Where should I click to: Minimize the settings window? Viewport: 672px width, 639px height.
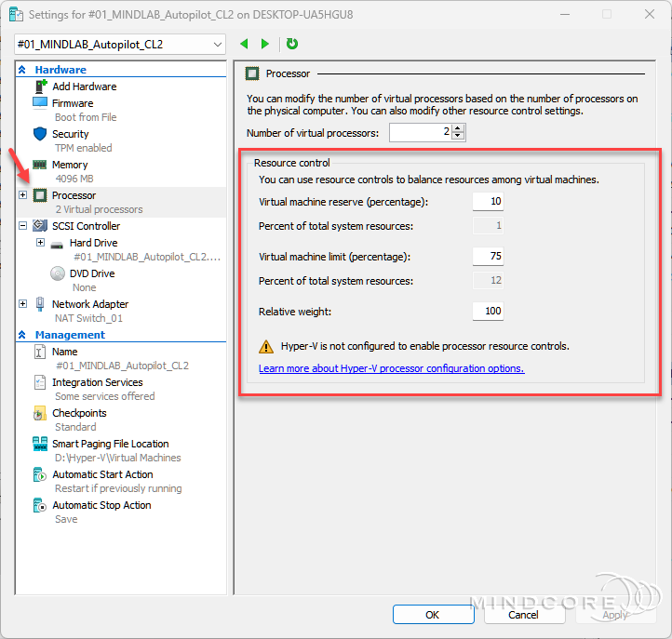coord(565,14)
